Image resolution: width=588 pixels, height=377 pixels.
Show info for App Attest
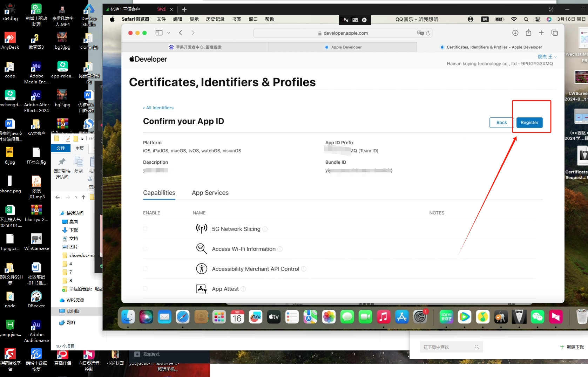[x=243, y=289]
